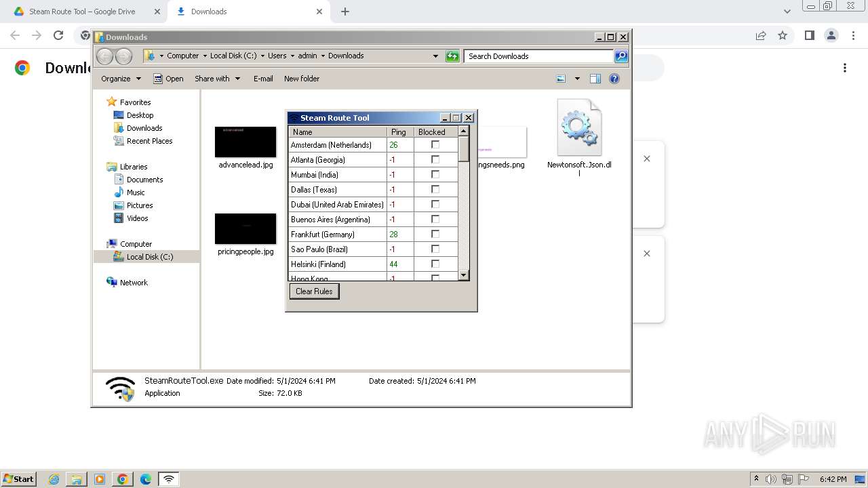
Task: Click the Search Downloads field
Action: [539, 56]
